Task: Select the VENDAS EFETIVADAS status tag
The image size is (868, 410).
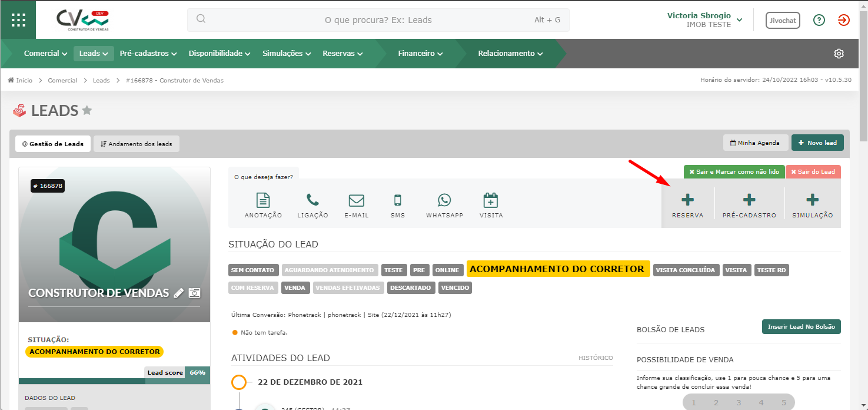Action: [x=348, y=288]
